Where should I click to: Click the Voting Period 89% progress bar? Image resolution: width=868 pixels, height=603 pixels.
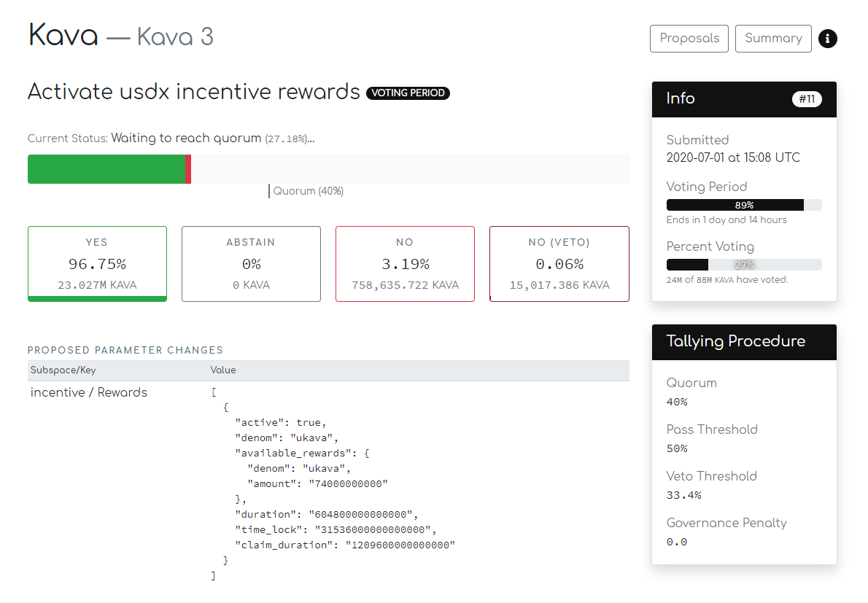[x=744, y=205]
